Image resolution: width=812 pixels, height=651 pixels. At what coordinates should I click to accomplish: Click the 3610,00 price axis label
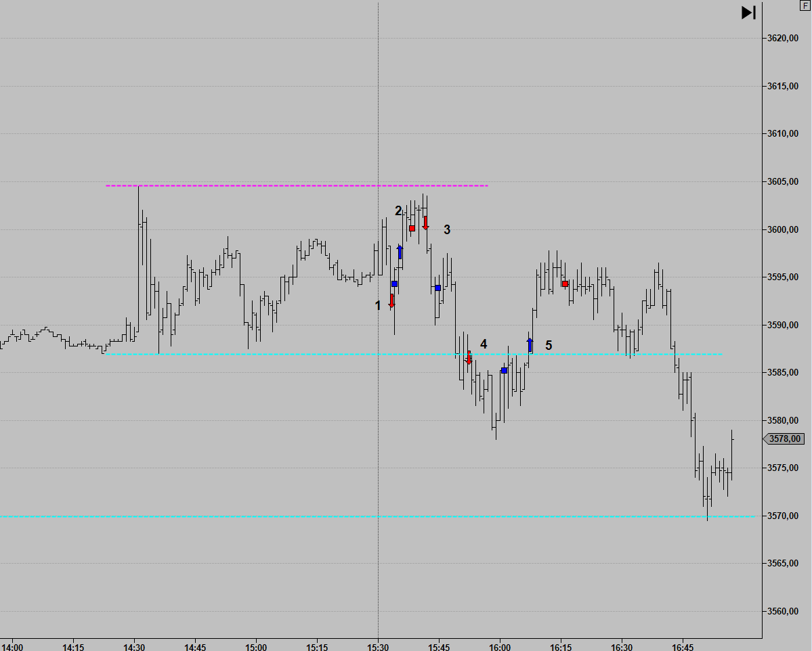click(782, 133)
